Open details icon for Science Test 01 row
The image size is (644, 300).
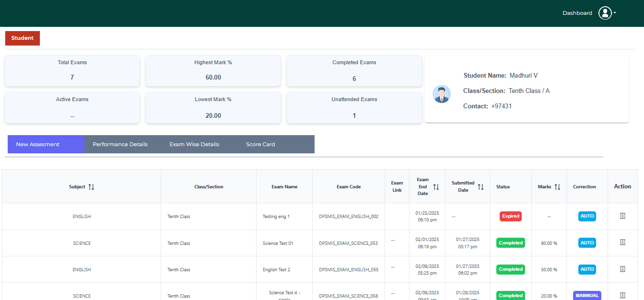(622, 242)
